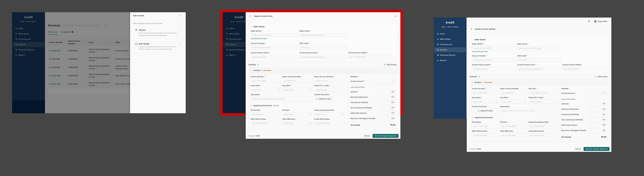The image size is (644, 176).
Task: Open Bulk Upload via its chevron arrow
Action: pos(180,44)
